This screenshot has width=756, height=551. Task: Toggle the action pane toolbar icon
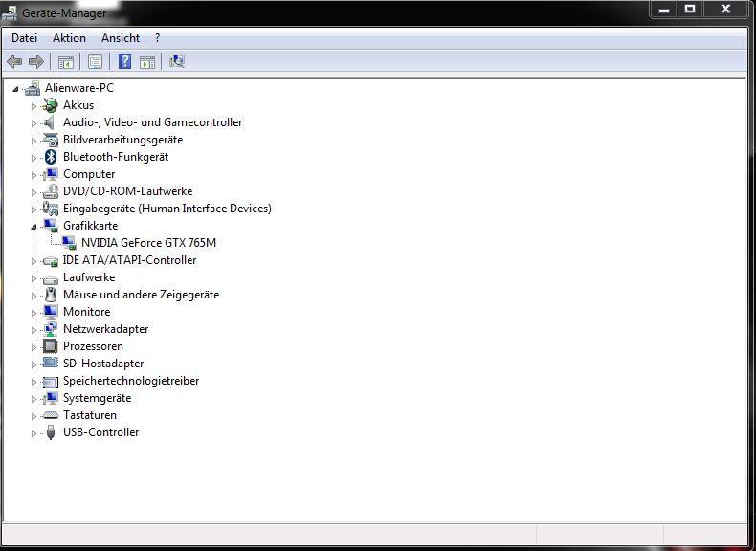[x=147, y=62]
